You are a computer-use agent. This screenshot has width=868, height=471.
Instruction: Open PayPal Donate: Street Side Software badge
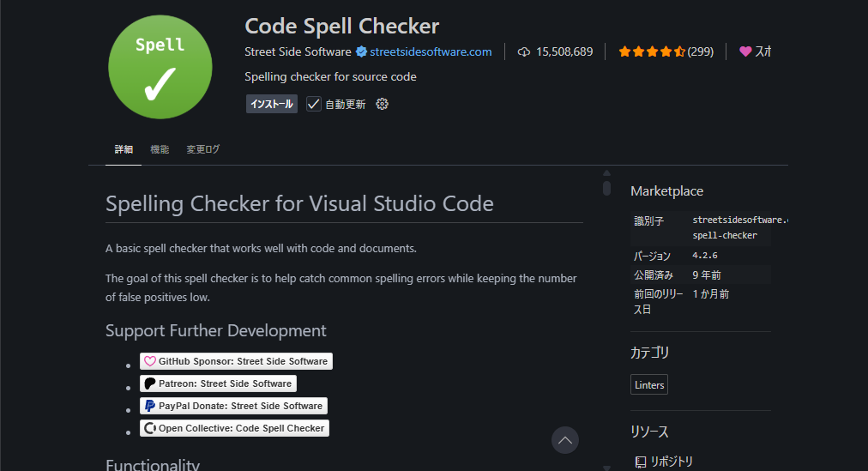233,406
